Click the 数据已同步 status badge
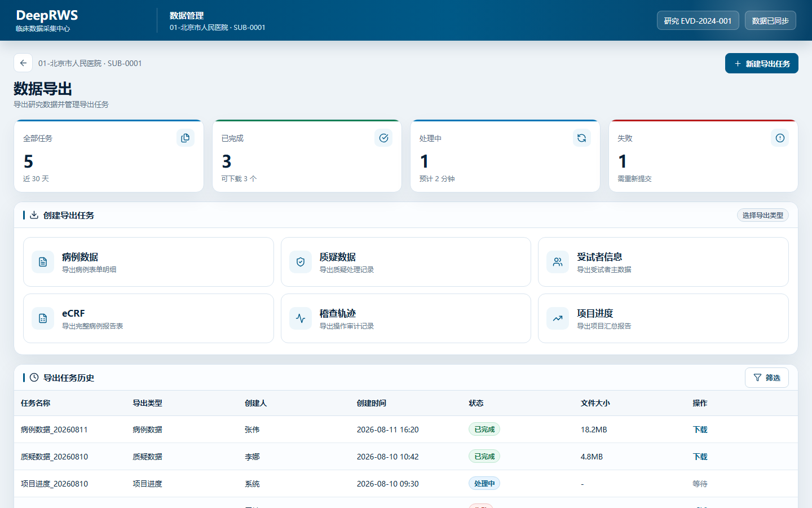This screenshot has height=508, width=812. point(770,20)
